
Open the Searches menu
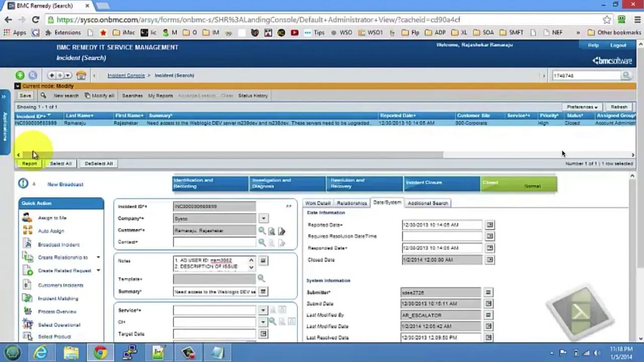coord(132,96)
